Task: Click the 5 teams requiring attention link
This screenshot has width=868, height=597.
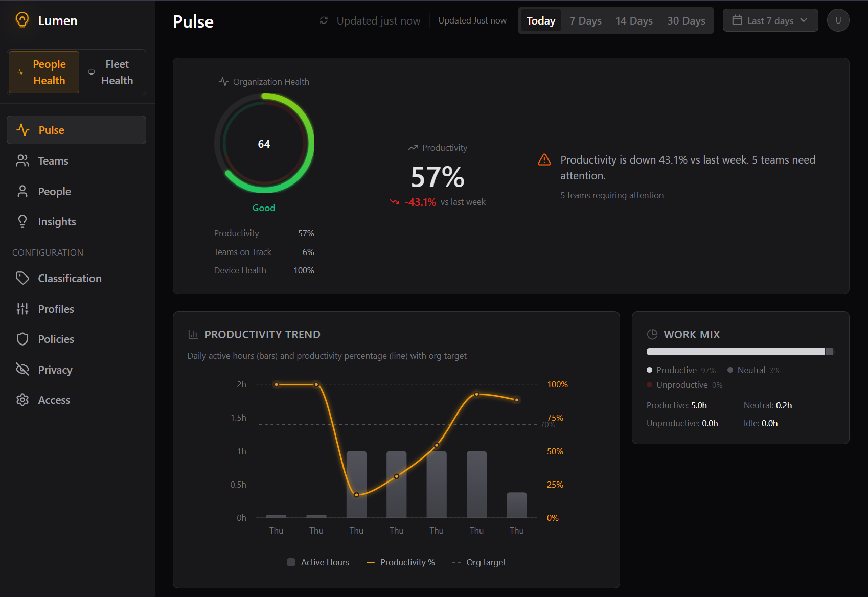Action: click(x=612, y=195)
